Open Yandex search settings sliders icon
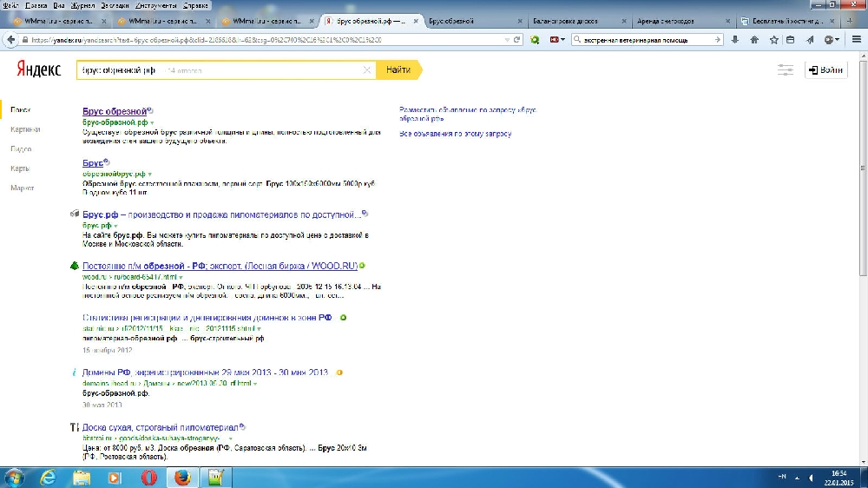 click(785, 69)
